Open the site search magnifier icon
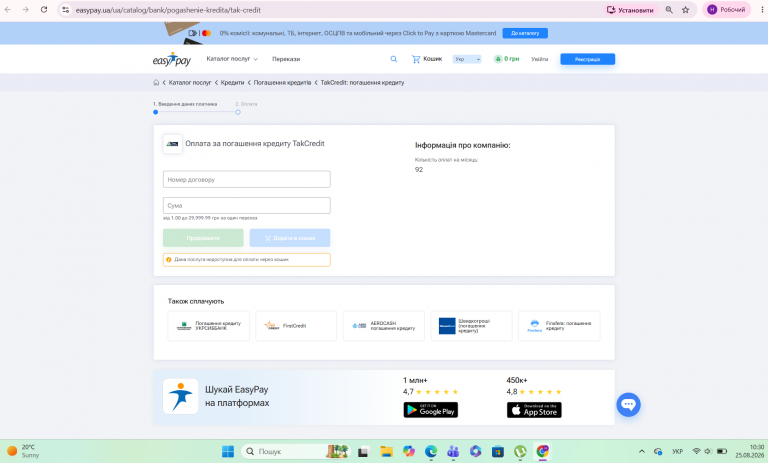This screenshot has width=768, height=463. (x=394, y=59)
